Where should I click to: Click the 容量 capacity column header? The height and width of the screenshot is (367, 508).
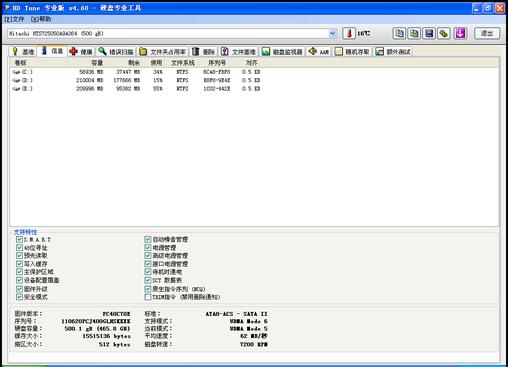coord(97,63)
